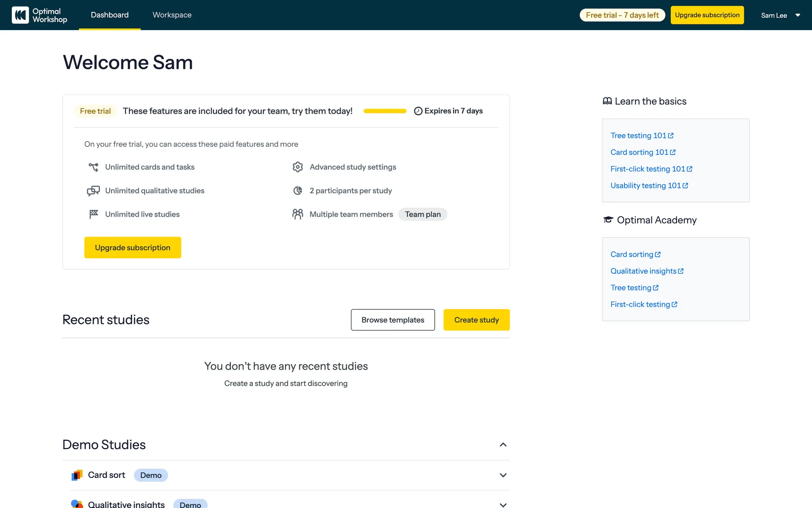Screen dimensions: 812x508
Task: Click the Advanced study settings gear icon
Action: pyautogui.click(x=298, y=167)
